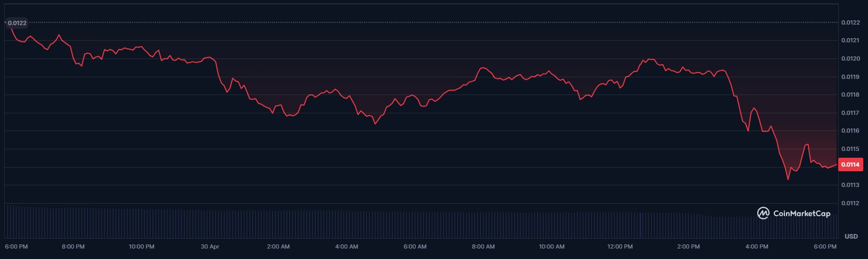Click the 12:00 PM time label
868x259 pixels.
click(620, 246)
